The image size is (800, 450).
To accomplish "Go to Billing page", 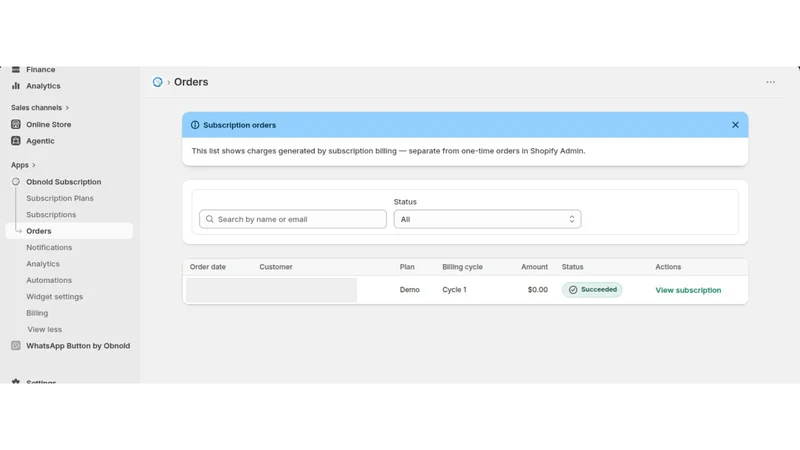I will coord(37,313).
